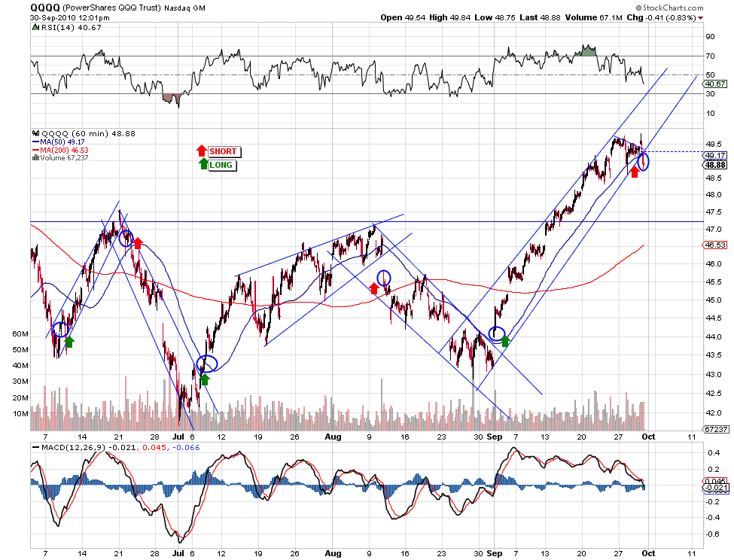The width and height of the screenshot is (734, 560).
Task: Click the 30 oversold level on the RSI axis
Action: [710, 93]
